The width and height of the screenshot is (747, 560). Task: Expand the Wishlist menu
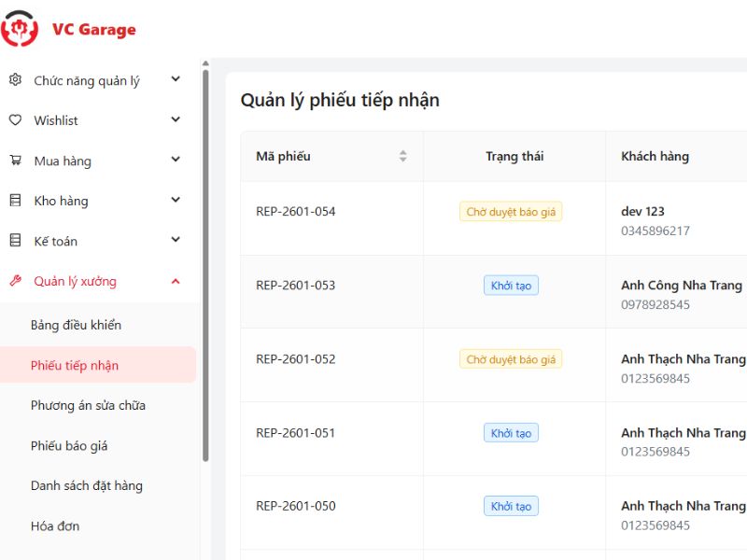click(175, 120)
